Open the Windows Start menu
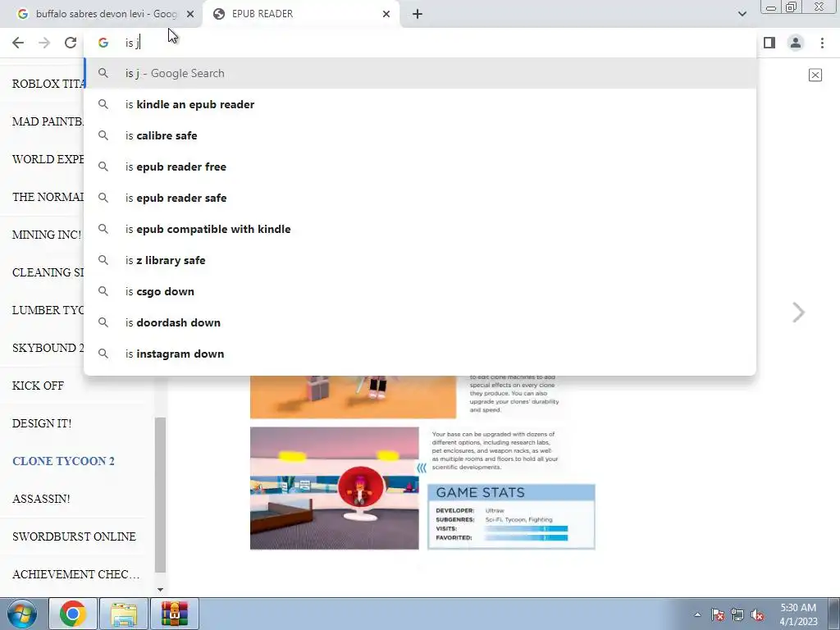 22,614
